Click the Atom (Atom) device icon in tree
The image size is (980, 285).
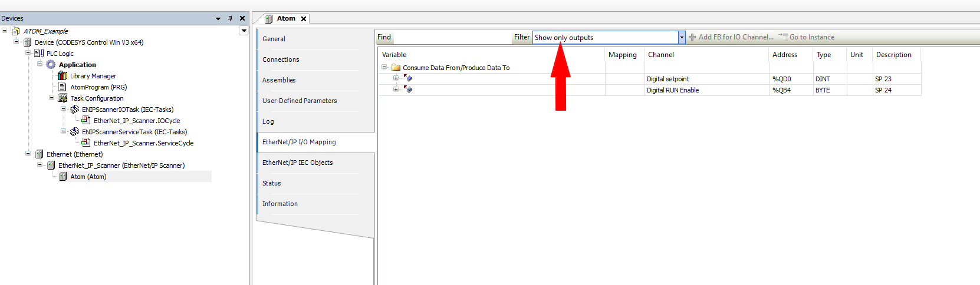(63, 177)
